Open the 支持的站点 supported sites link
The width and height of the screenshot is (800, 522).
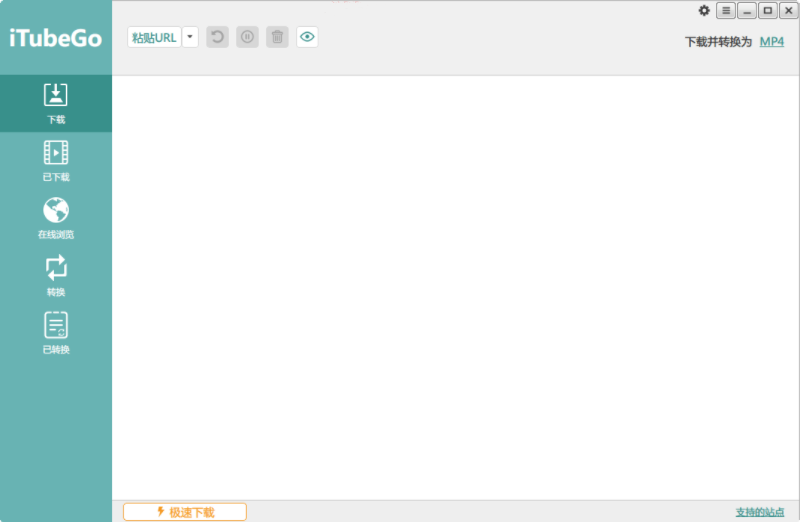(x=760, y=512)
